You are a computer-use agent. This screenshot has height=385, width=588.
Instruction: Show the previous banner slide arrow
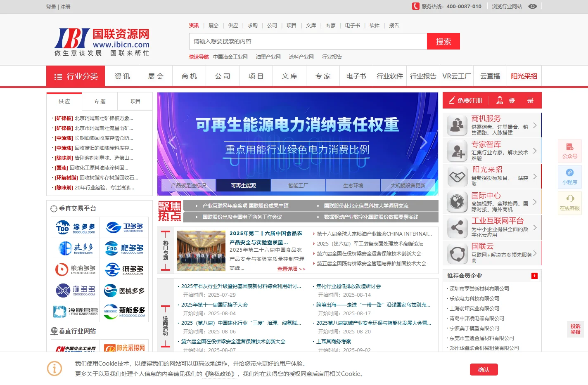coord(172,142)
